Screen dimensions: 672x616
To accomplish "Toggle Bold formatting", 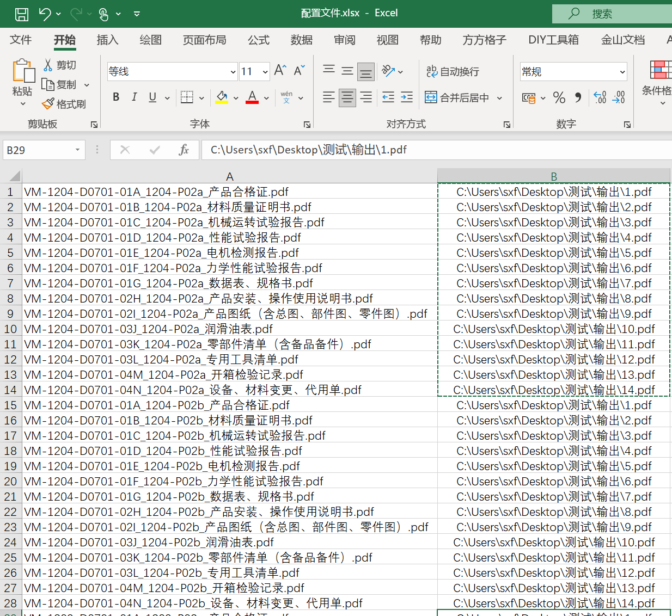I will tap(116, 97).
